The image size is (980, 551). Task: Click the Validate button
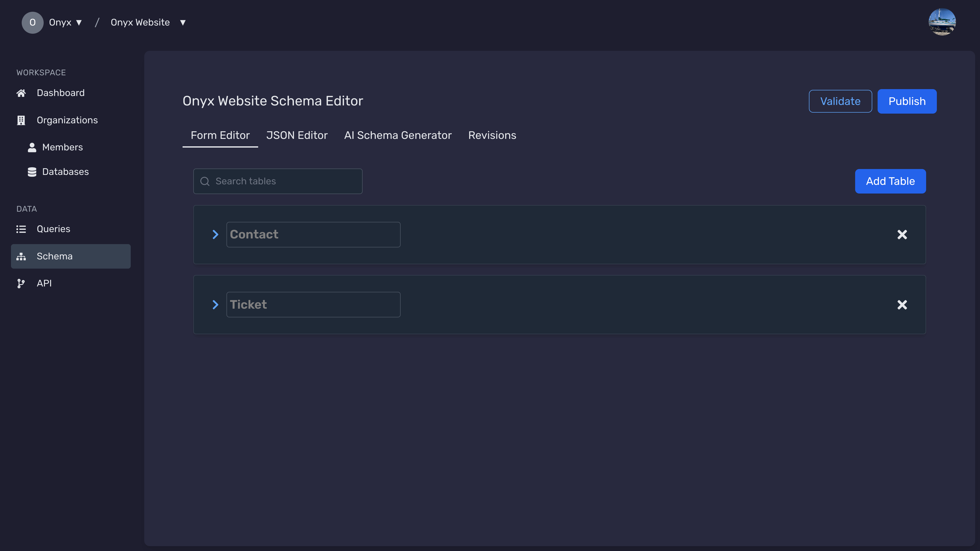tap(841, 101)
